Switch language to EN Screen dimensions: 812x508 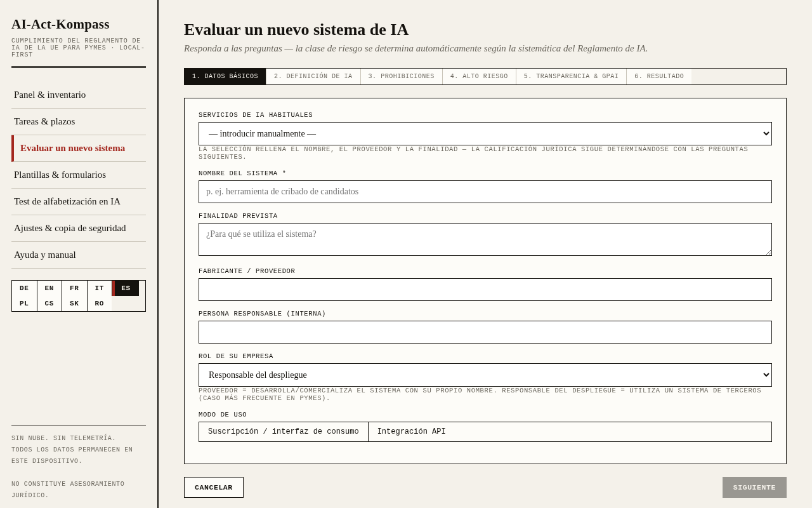click(x=49, y=288)
